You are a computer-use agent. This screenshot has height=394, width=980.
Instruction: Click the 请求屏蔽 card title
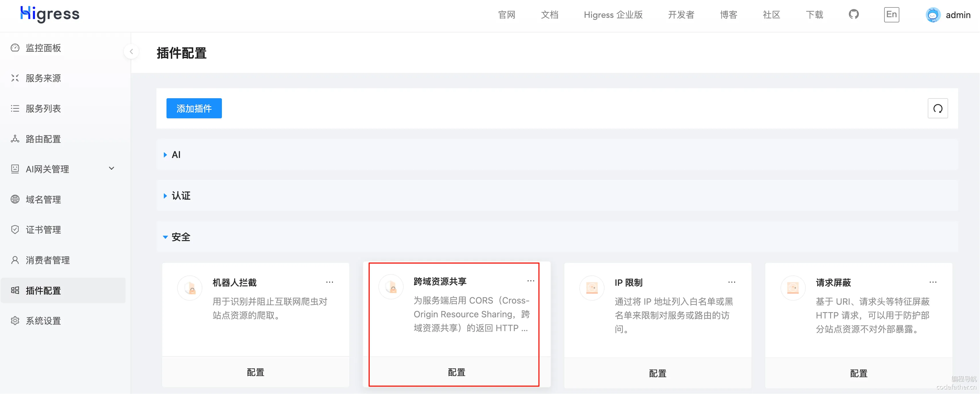coord(833,283)
